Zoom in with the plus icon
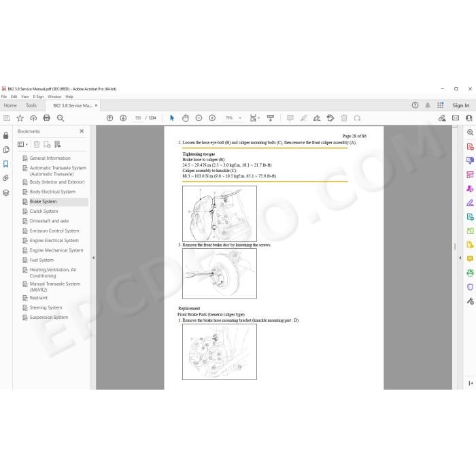The height and width of the screenshot is (476, 476). [212, 118]
